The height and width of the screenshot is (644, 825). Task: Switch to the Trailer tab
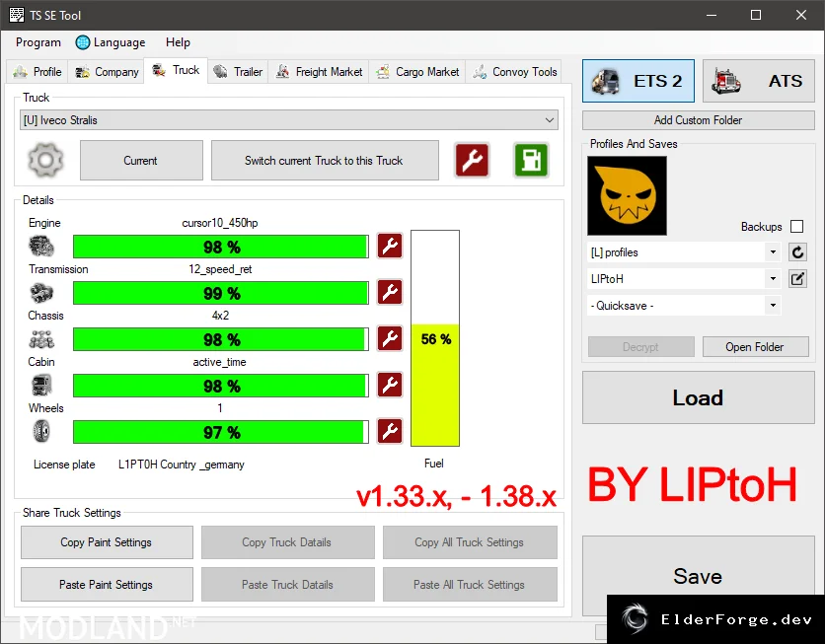click(239, 71)
